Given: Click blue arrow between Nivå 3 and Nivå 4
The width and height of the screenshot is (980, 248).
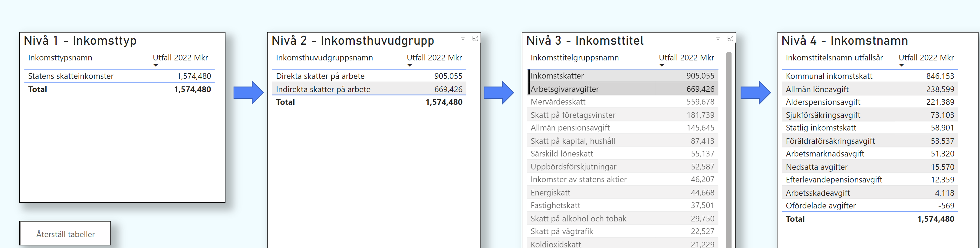Looking at the screenshot, I should pyautogui.click(x=755, y=93).
